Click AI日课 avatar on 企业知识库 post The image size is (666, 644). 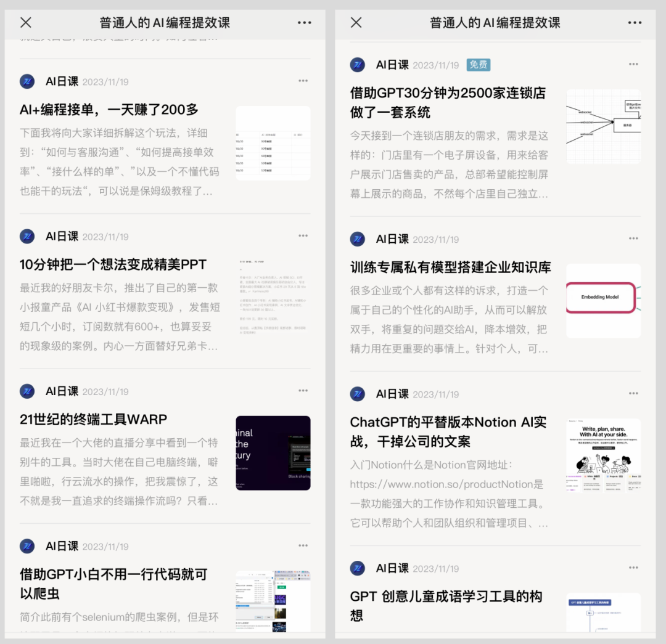[x=358, y=239]
